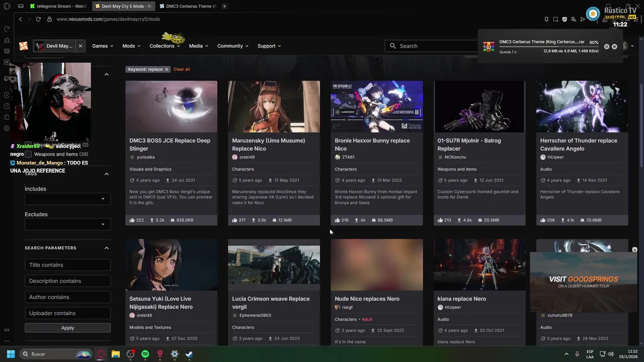Open a new browser tab with plus
This screenshot has height=362, width=644.
click(224, 6)
